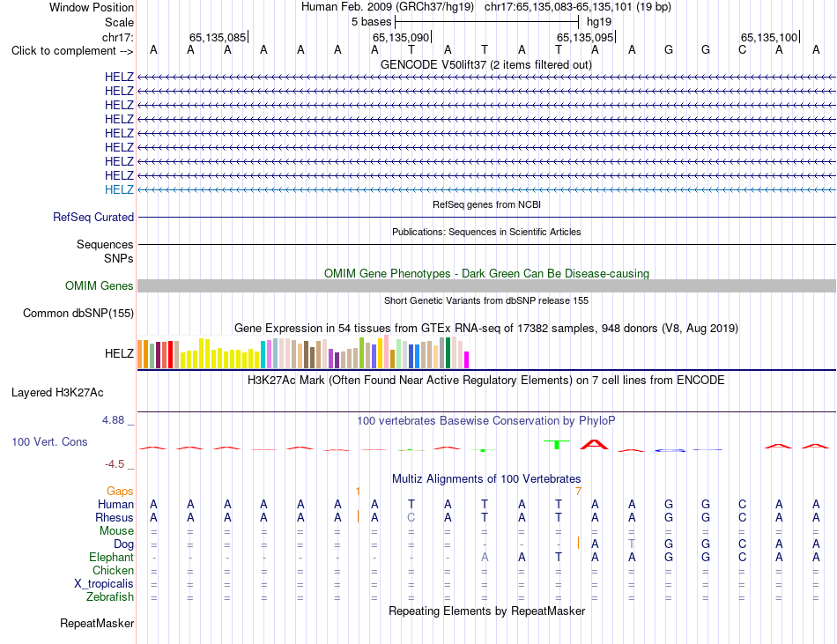Open 'Short Genetic Variants from dbSNP release 155'
This screenshot has width=837, height=644.
tap(486, 300)
